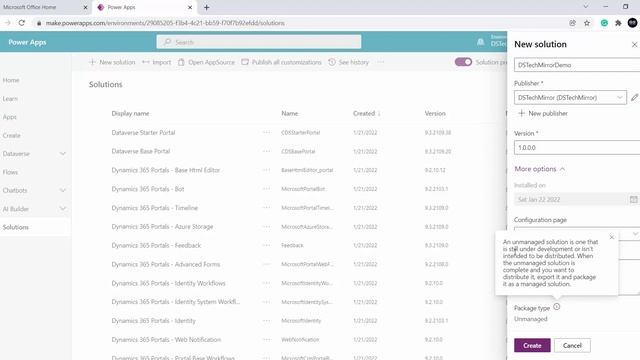Open the share page icon in address bar
Viewport: 640px width, 360px height.
click(x=572, y=23)
